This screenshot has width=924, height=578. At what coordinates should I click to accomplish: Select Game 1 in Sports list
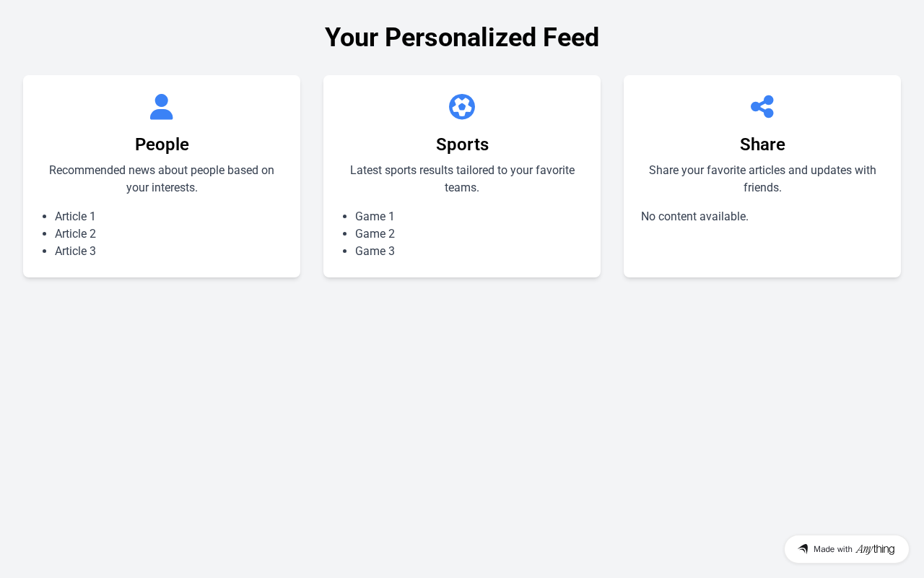375,216
